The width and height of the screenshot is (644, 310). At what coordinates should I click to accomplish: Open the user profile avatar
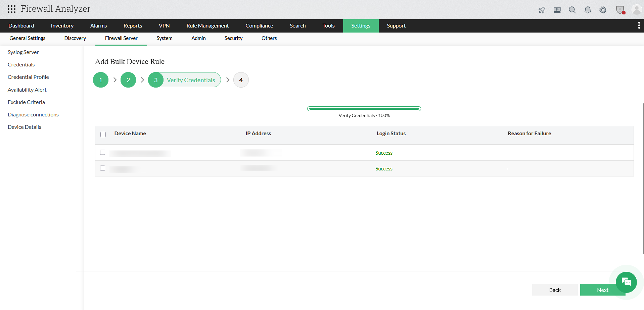pos(637,9)
